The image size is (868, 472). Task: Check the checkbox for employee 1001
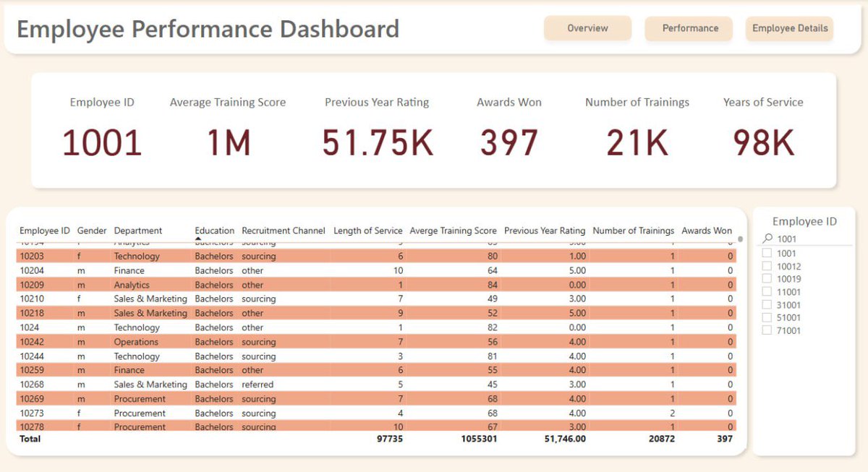[x=766, y=252]
